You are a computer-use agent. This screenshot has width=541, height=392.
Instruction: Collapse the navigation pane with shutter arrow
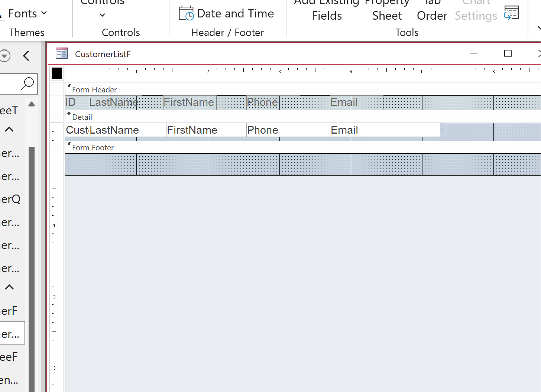(x=26, y=56)
